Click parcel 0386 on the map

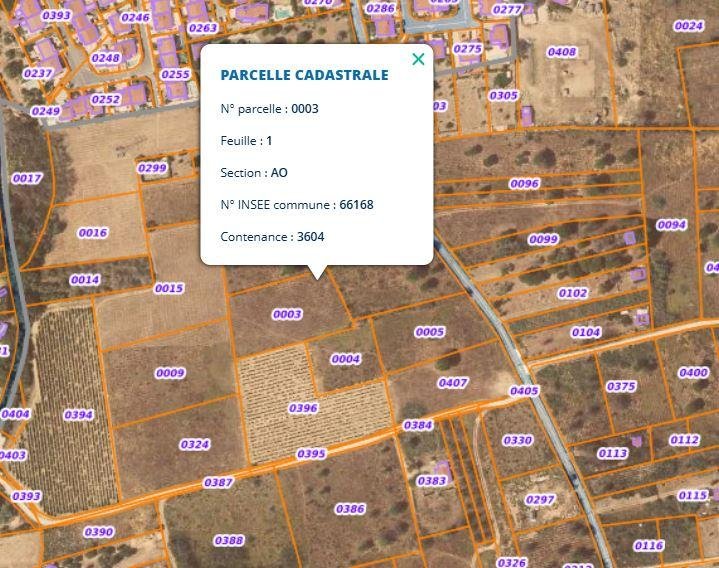pos(350,509)
